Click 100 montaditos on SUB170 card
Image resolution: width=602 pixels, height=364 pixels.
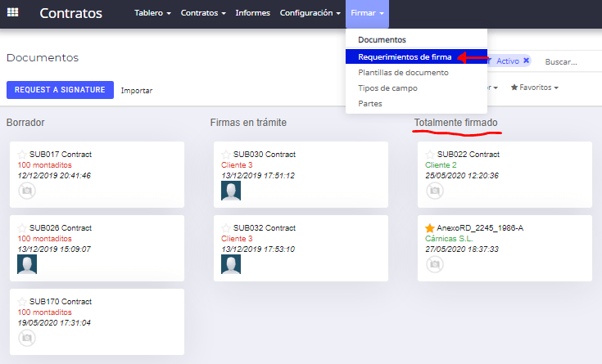(x=44, y=312)
